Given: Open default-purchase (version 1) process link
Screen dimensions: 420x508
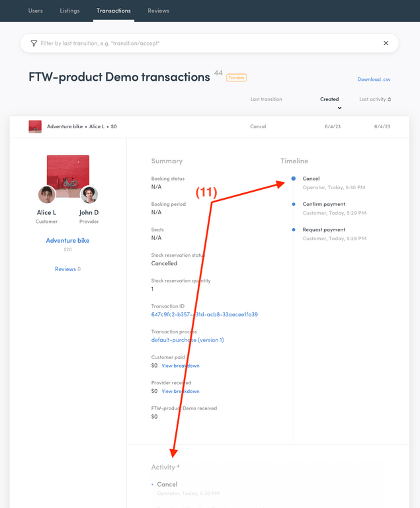Looking at the screenshot, I should coord(187,340).
